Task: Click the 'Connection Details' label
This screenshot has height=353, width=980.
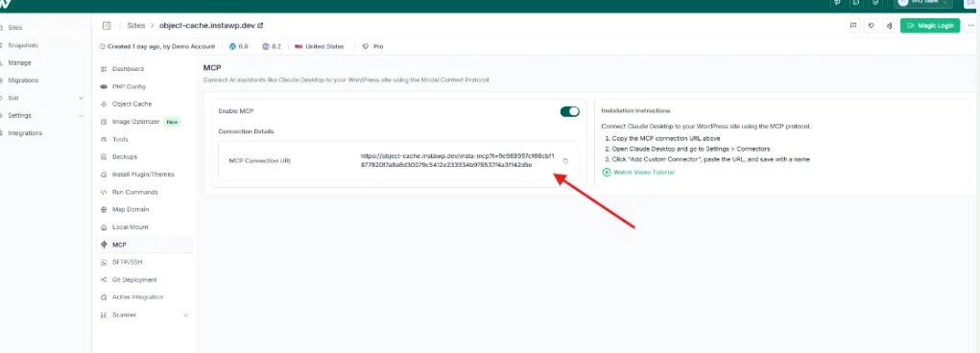Action: tap(247, 131)
